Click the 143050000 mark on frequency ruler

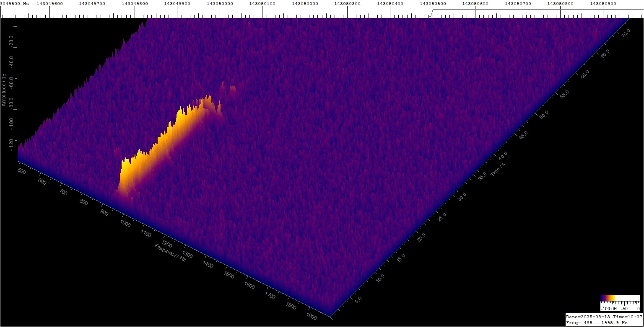click(x=220, y=4)
